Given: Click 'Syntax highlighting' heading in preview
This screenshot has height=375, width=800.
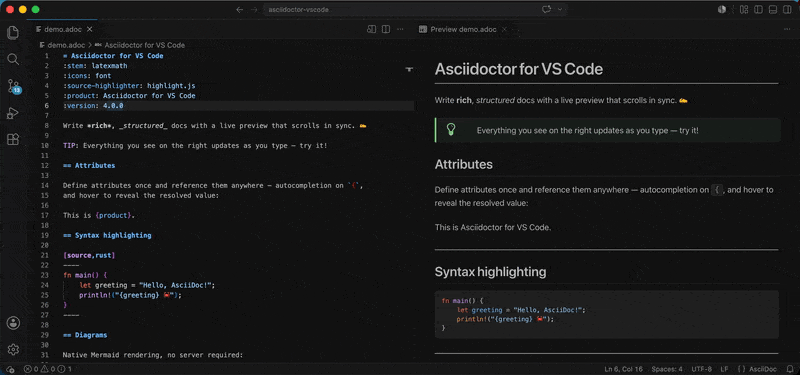Looking at the screenshot, I should tap(490, 272).
